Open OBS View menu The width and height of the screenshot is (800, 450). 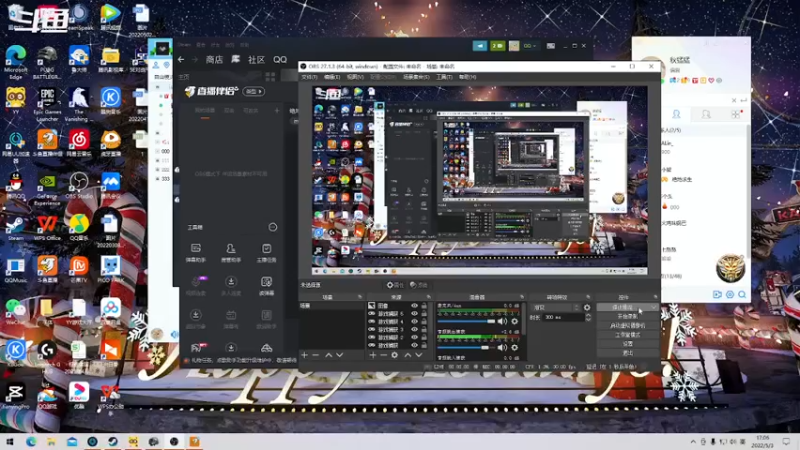coord(355,77)
